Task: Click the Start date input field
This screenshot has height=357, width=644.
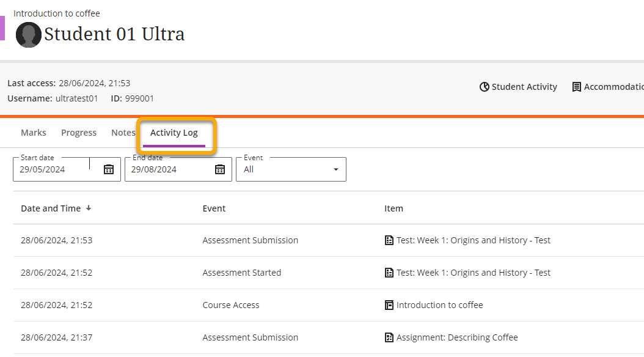Action: [x=52, y=169]
